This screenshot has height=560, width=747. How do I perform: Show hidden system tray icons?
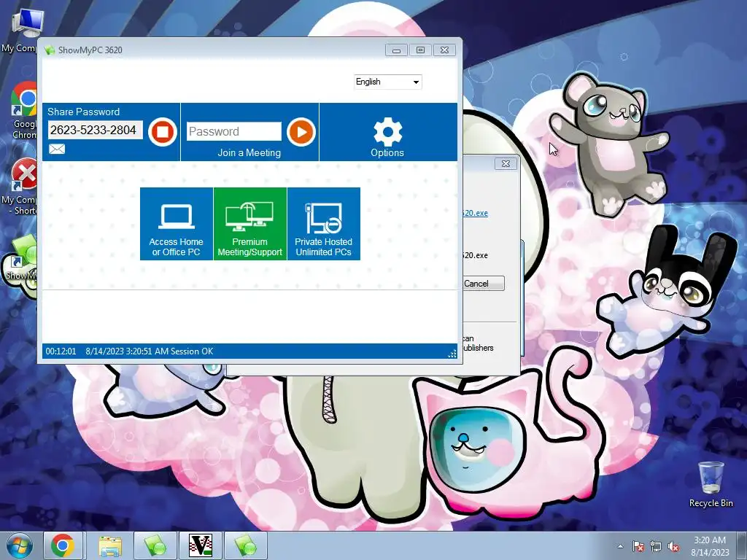(620, 546)
